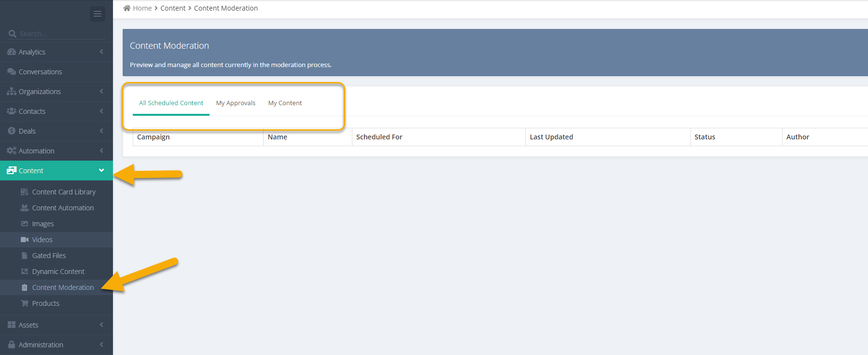Switch to My Approvals tab
868x355 pixels.
(236, 103)
